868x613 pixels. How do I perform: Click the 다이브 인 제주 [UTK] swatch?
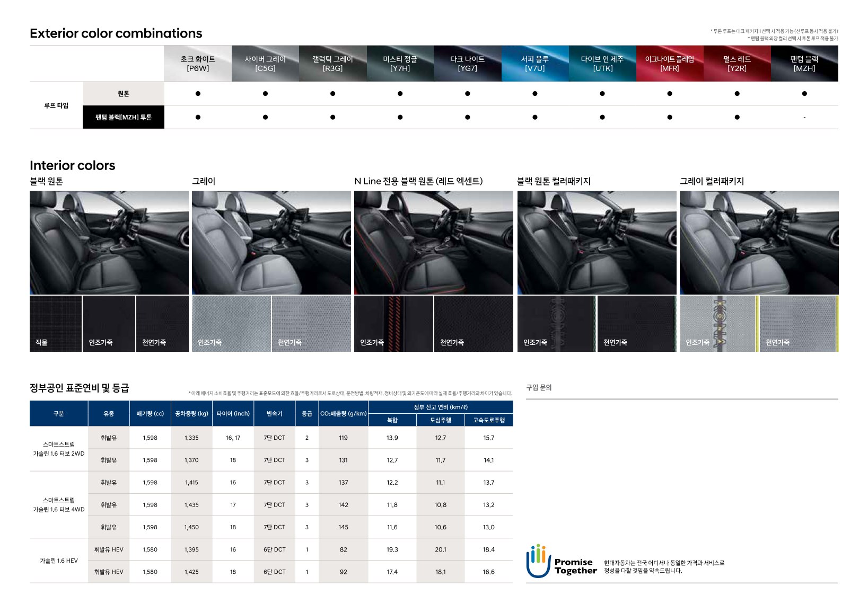(x=602, y=64)
